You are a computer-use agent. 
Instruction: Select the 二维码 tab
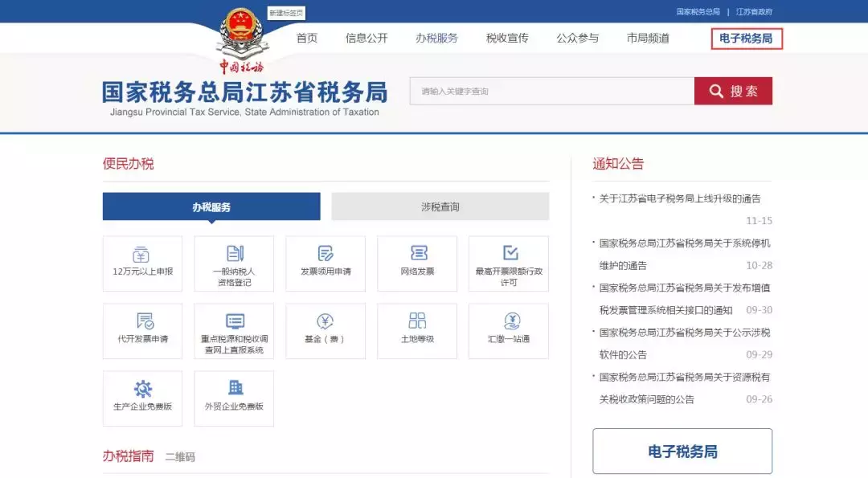coord(180,457)
